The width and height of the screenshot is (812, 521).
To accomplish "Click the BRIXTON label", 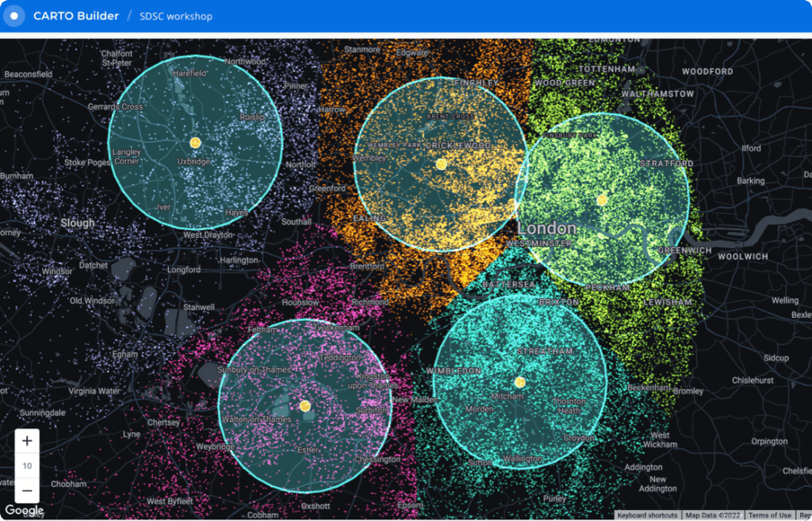I will tap(559, 302).
